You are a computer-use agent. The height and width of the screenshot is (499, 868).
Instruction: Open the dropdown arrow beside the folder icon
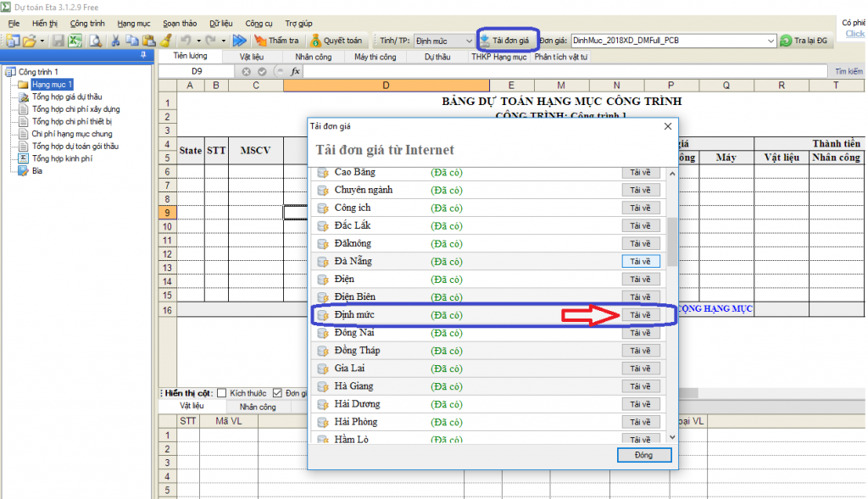point(42,40)
